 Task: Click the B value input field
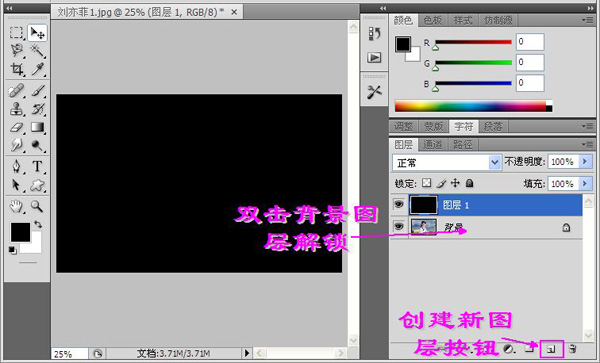coord(530,83)
